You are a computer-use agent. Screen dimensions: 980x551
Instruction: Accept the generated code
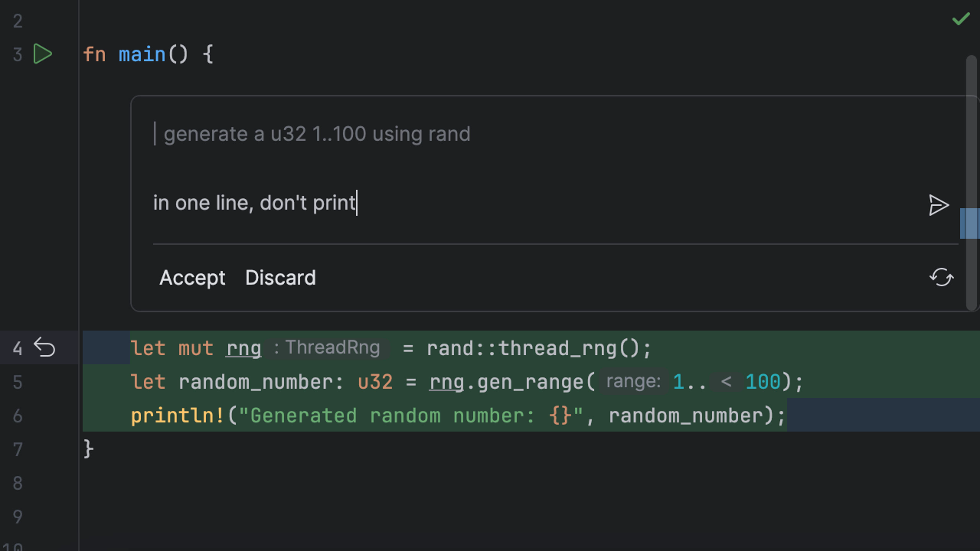(192, 278)
